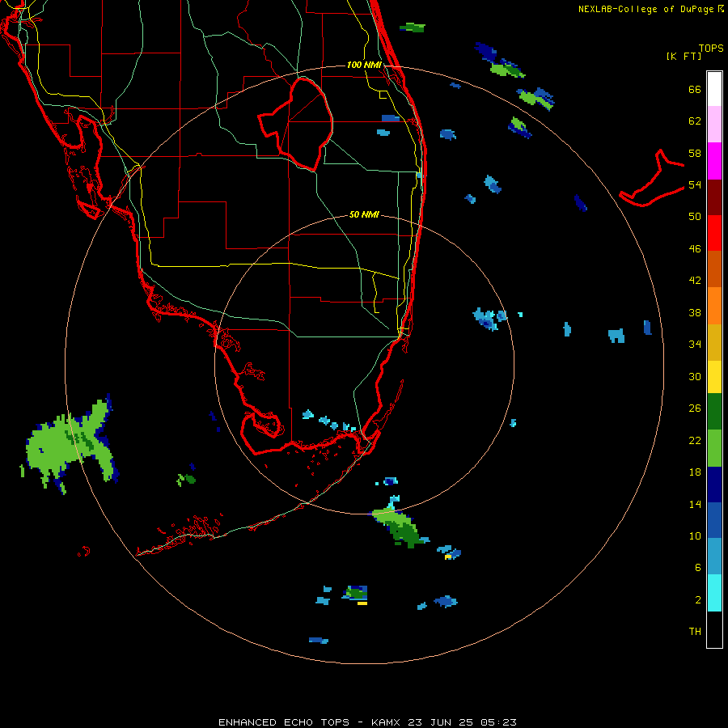Select the 10 value on the legend
Viewport: 728px width, 728px height.
695,535
